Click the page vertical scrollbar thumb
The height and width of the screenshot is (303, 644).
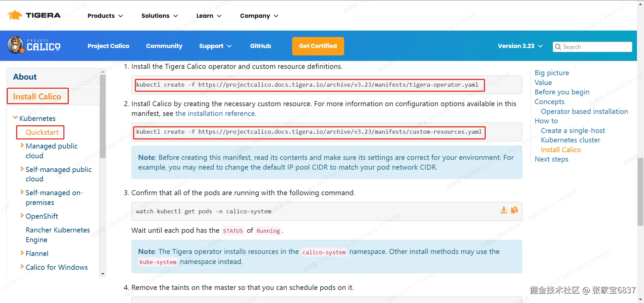click(640, 191)
